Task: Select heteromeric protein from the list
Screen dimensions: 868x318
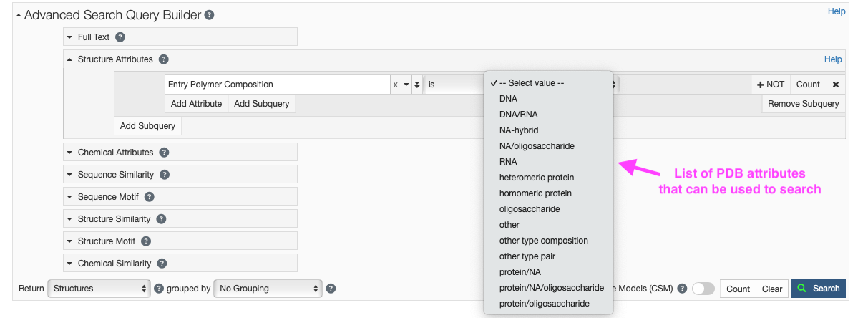Action: tap(537, 178)
